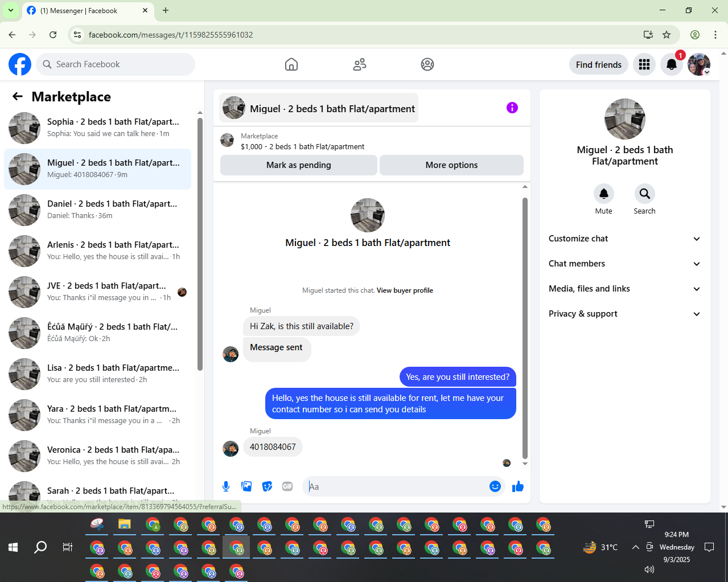
Task: Open the tab search dropdown arrow
Action: pos(10,10)
